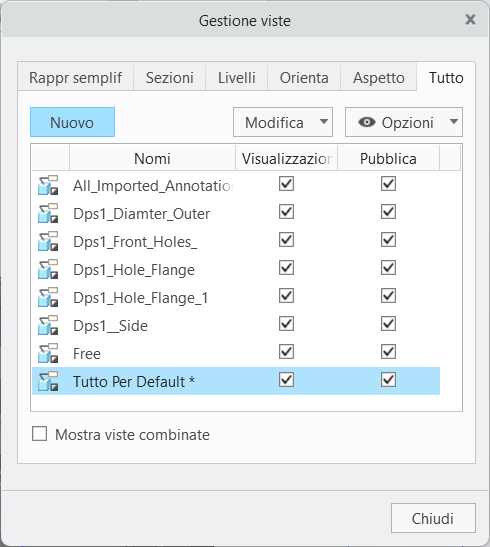Viewport: 490px width, 547px height.
Task: Select the Dps1_Hole_Flange_1 view name
Action: click(x=141, y=298)
